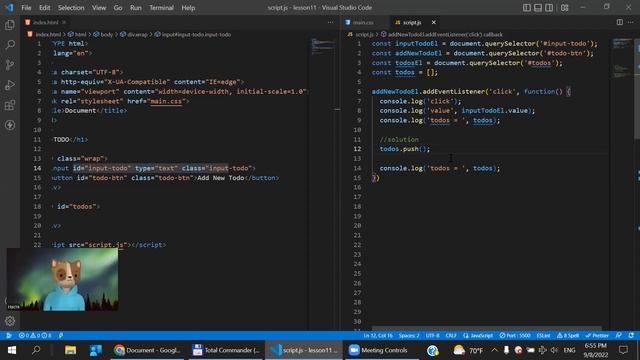Toggle the primary side bar layout button
The width and height of the screenshot is (640, 360).
527,8
